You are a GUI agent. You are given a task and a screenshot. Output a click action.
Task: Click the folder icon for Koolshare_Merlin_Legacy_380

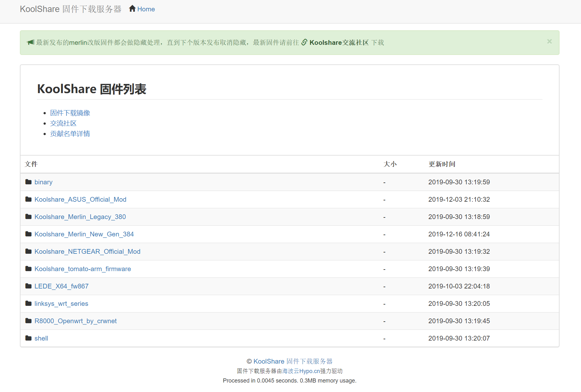(28, 217)
